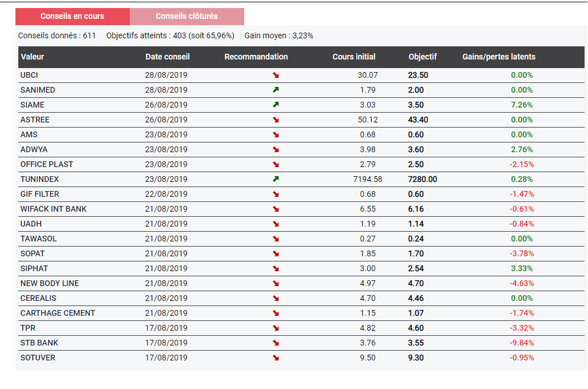Screen dimensions: 588x389
Task: Click the down arrow recommendation for ASTREE
Action: click(276, 120)
